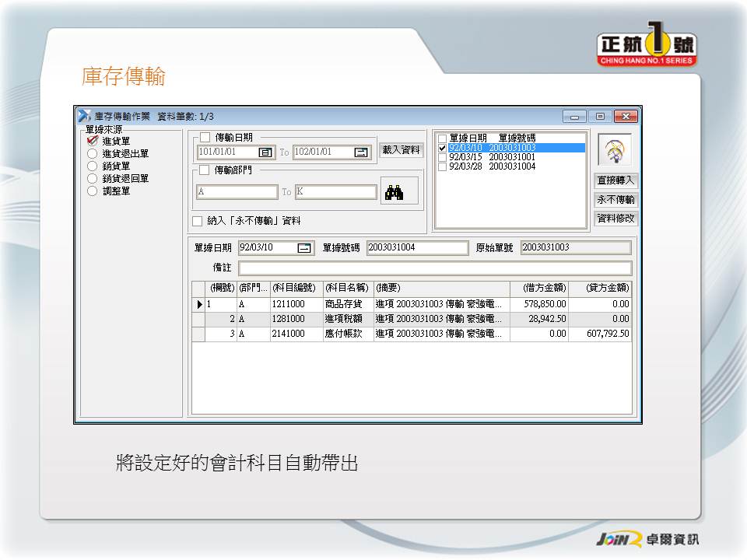
Task: Open the 單據日期 92/03/10 date dropdown
Action: coord(304,248)
